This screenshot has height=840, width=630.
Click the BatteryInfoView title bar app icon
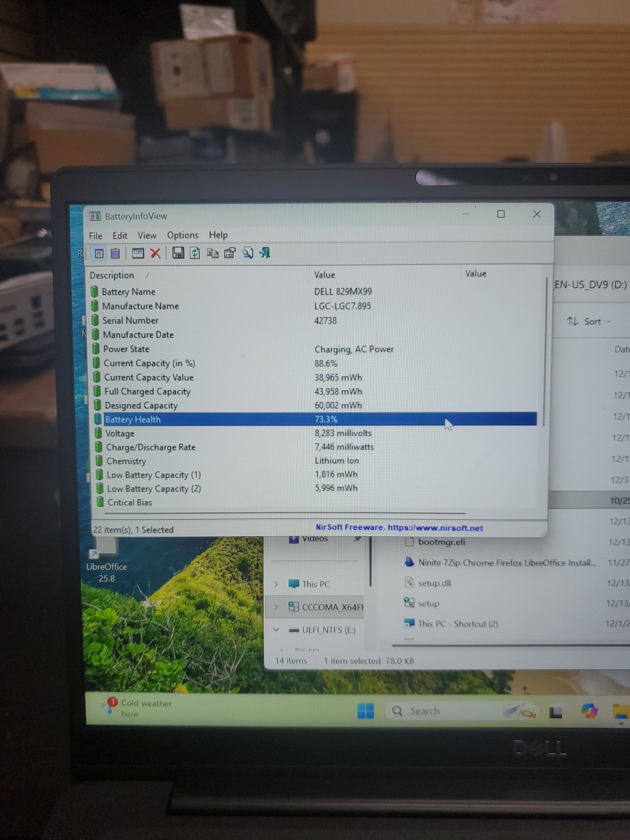[x=94, y=216]
